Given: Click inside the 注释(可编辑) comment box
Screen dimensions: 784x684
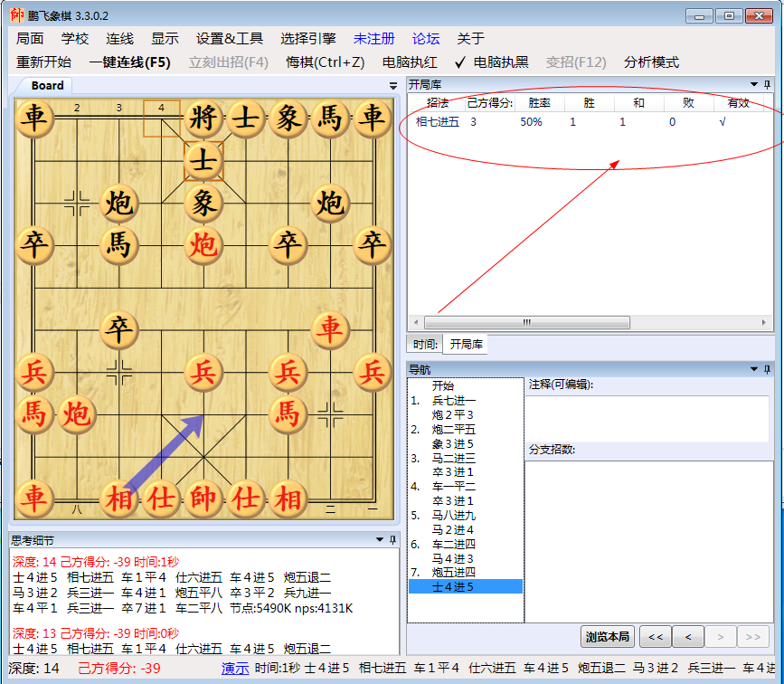Looking at the screenshot, I should click(x=647, y=418).
